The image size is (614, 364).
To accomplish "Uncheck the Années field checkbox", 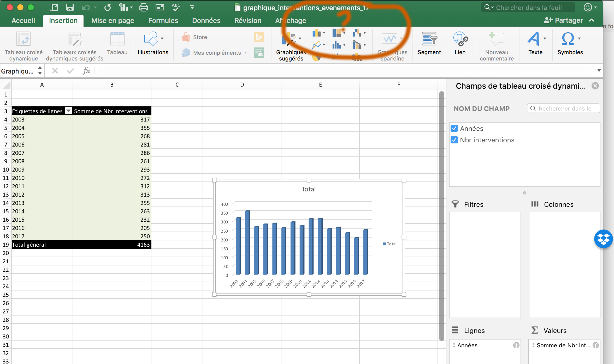I will [x=454, y=128].
